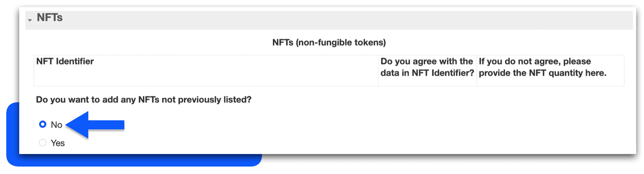Click empty space beneath the NFT Identifier heading
Image resolution: width=644 pixels, height=174 pixels.
(x=206, y=76)
